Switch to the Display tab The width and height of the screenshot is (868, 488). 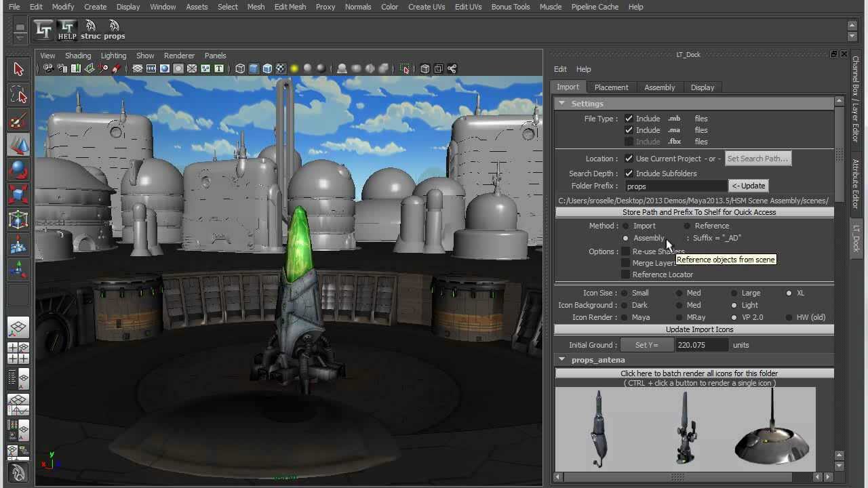703,87
